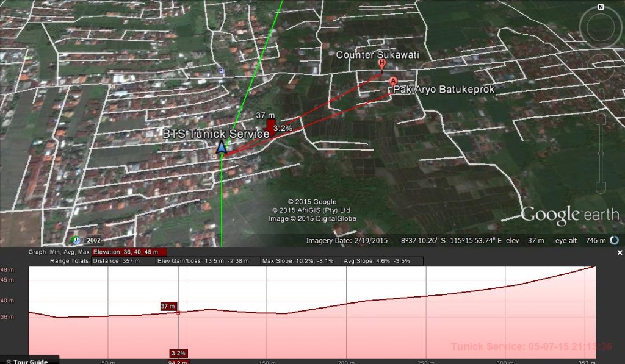Click the Counter Sukawati placemark pin

382,66
